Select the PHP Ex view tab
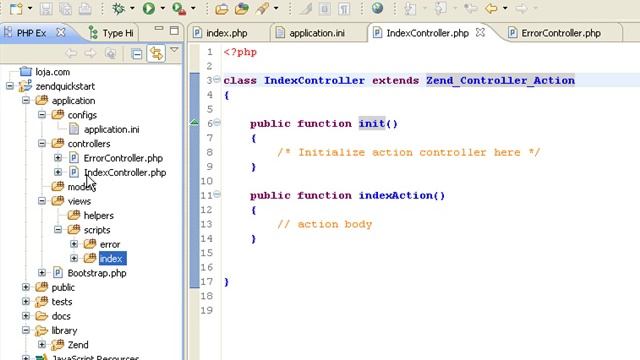This screenshot has width=640, height=360. 31,33
